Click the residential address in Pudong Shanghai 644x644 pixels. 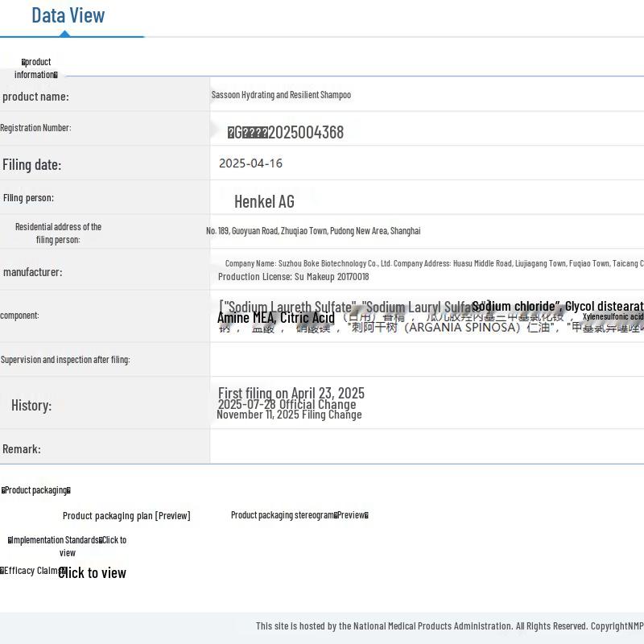[313, 231]
